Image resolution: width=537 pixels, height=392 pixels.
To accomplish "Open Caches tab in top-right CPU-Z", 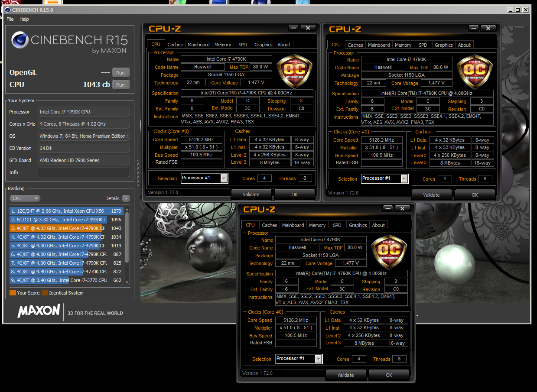I will pyautogui.click(x=355, y=45).
